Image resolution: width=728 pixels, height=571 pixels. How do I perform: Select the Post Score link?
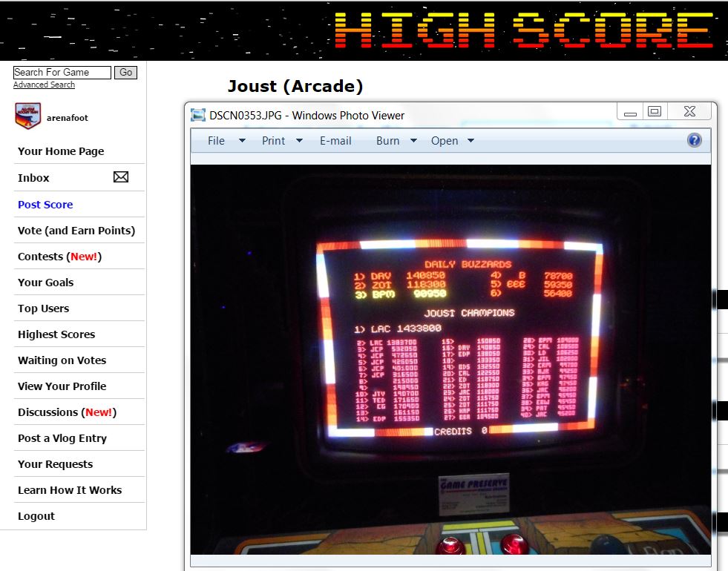coord(45,205)
